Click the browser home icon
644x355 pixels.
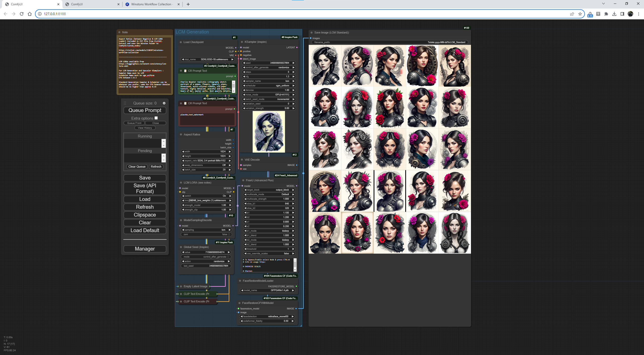(x=30, y=14)
